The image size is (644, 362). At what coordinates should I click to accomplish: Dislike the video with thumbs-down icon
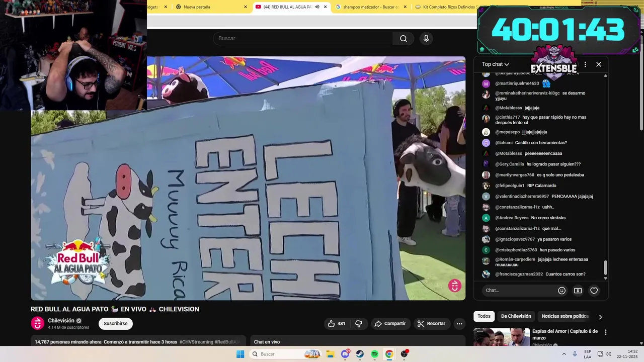(359, 324)
